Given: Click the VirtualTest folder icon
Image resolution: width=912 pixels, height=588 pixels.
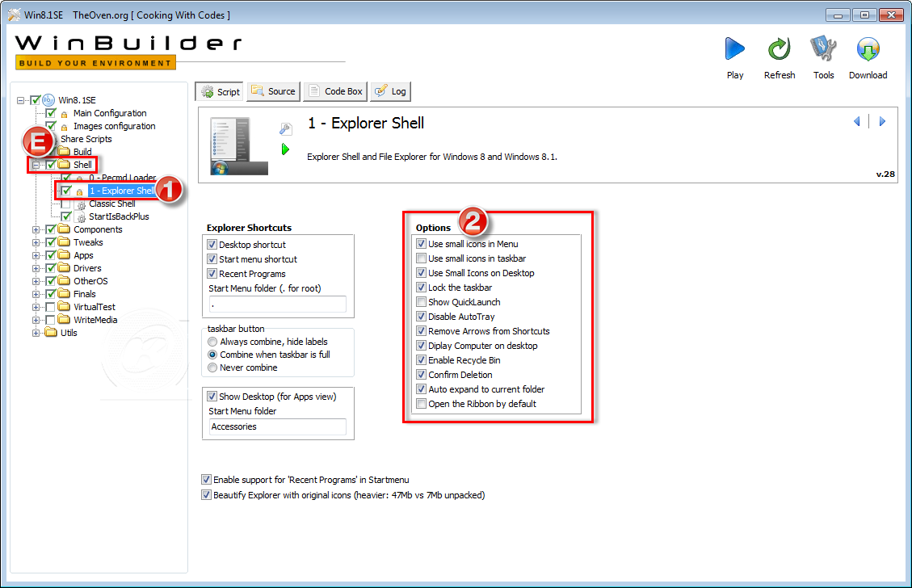Looking at the screenshot, I should [x=64, y=306].
